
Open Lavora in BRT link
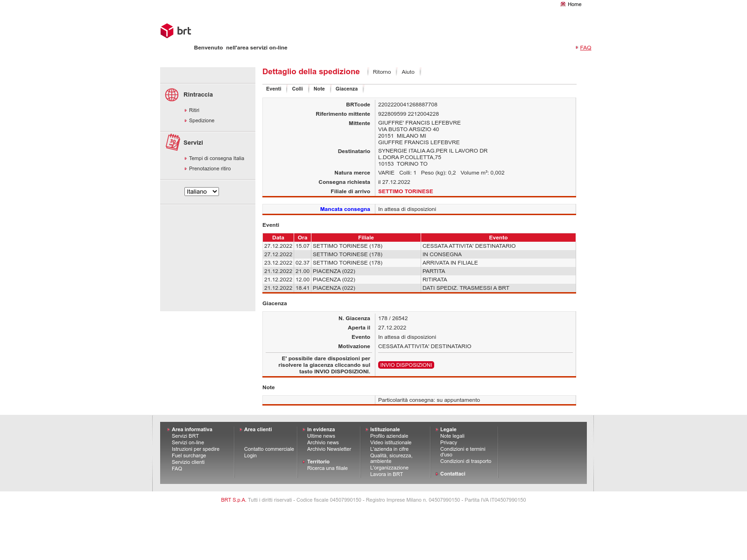click(387, 474)
